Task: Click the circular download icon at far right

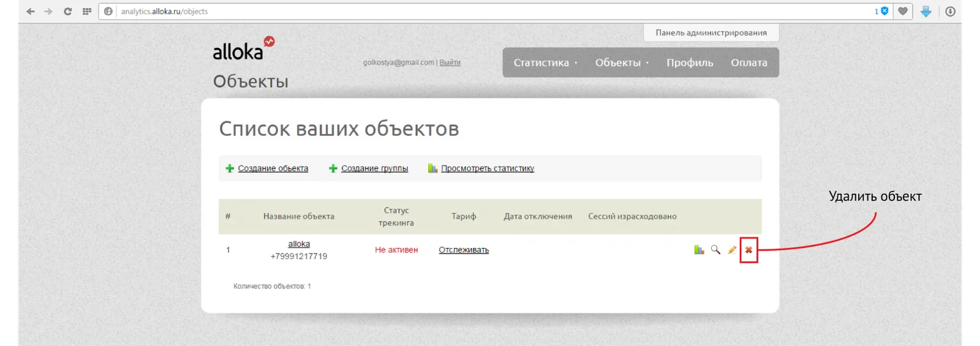Action: [x=950, y=12]
